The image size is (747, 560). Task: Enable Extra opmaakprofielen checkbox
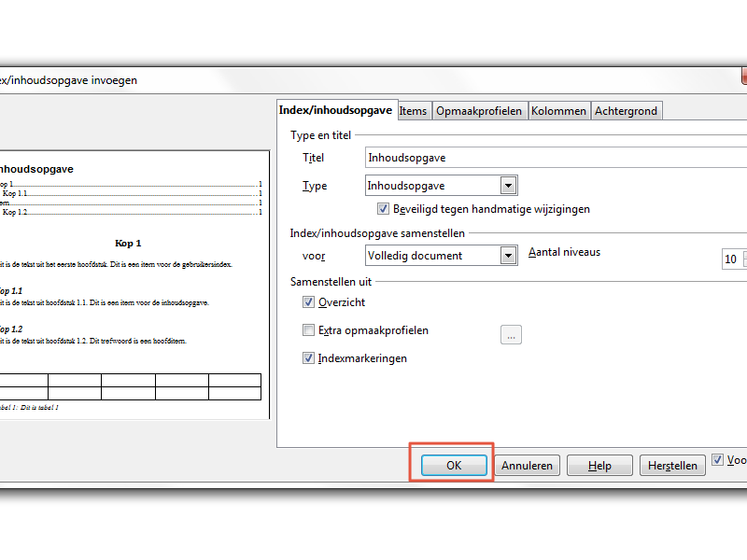click(x=309, y=330)
